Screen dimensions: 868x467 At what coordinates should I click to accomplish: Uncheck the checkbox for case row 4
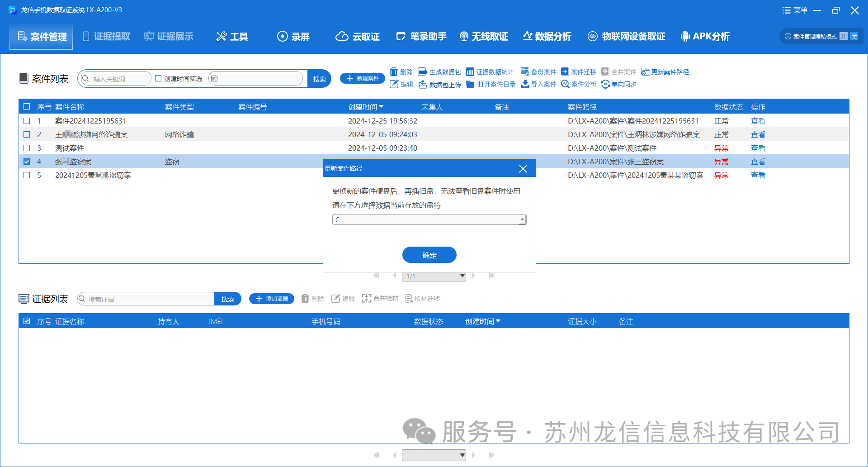point(27,162)
